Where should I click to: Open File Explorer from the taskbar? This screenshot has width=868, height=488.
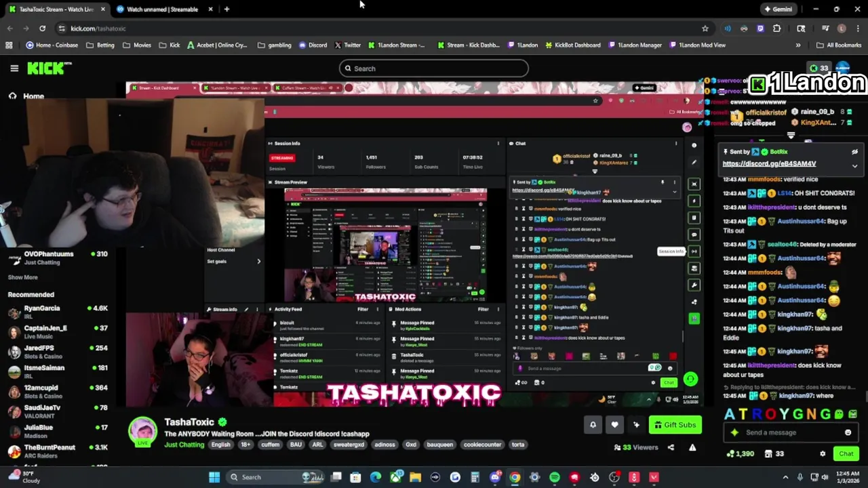[x=415, y=477]
